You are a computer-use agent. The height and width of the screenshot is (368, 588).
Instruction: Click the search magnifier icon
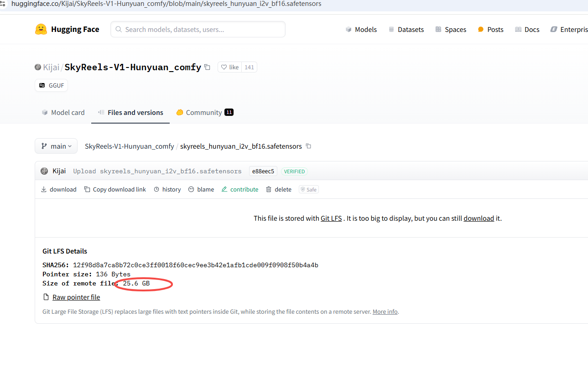coord(119,29)
